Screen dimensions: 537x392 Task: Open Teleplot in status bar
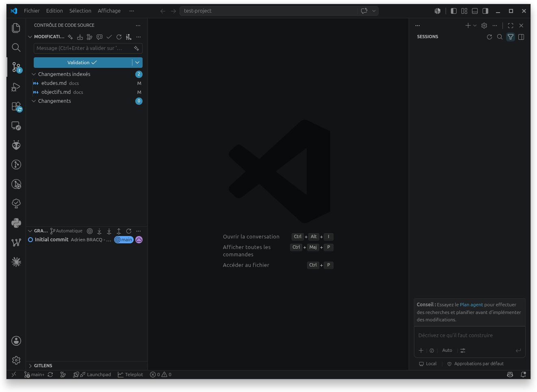point(130,375)
